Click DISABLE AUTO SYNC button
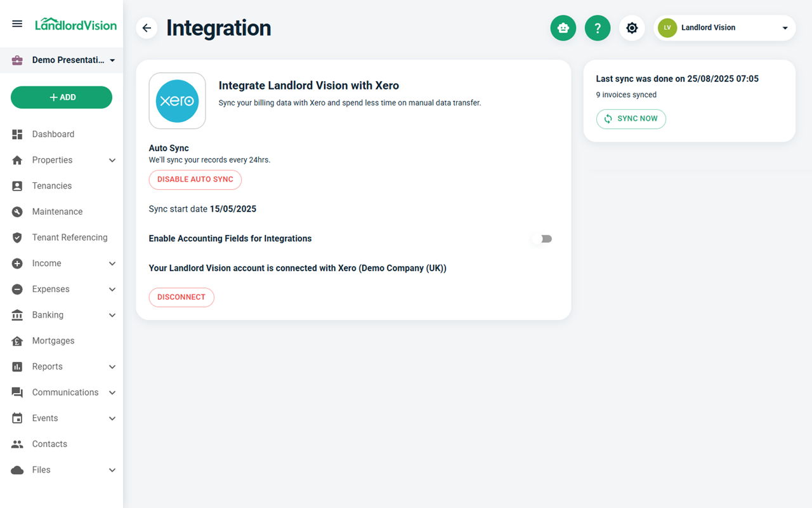The height and width of the screenshot is (508, 812). (x=195, y=180)
